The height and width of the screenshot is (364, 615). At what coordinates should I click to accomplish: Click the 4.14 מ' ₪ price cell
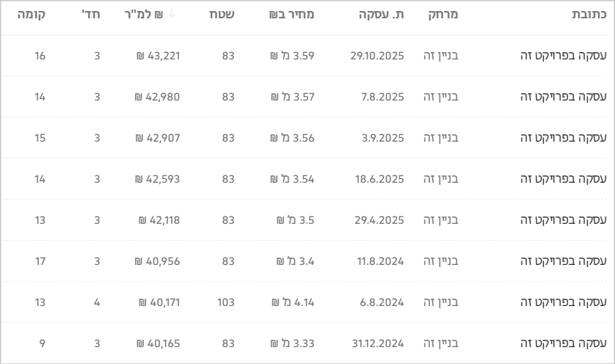pos(292,302)
